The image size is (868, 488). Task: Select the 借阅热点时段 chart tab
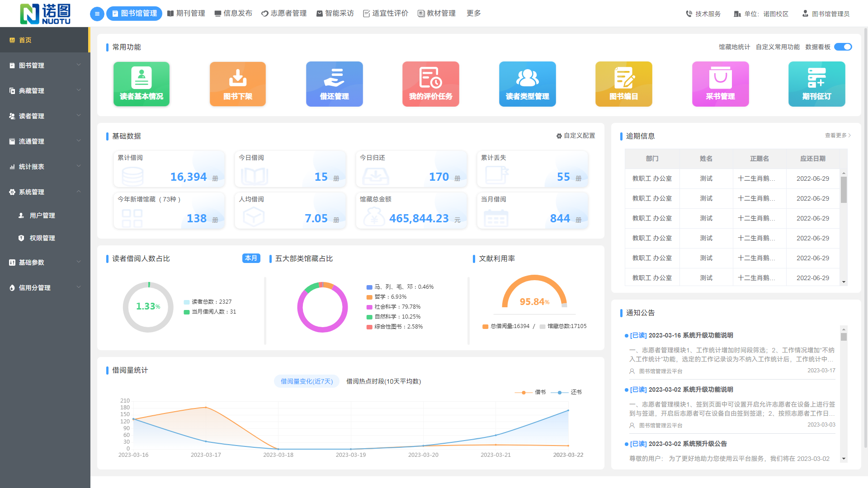[x=383, y=381]
